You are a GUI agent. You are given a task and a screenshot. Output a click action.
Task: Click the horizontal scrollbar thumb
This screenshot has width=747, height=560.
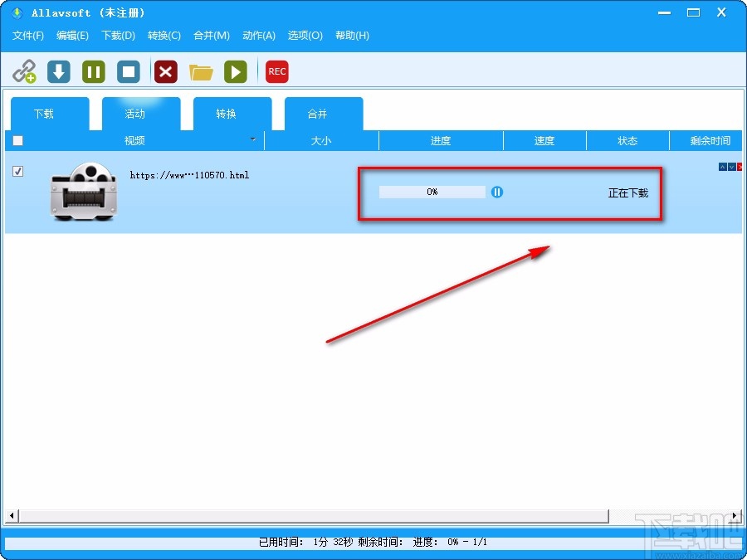(x=314, y=515)
